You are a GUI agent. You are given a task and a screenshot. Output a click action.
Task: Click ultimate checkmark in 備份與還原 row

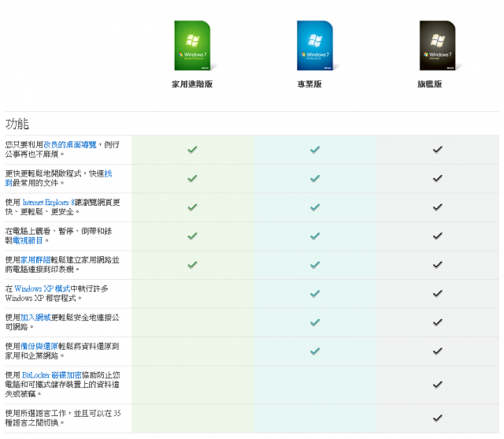point(438,351)
